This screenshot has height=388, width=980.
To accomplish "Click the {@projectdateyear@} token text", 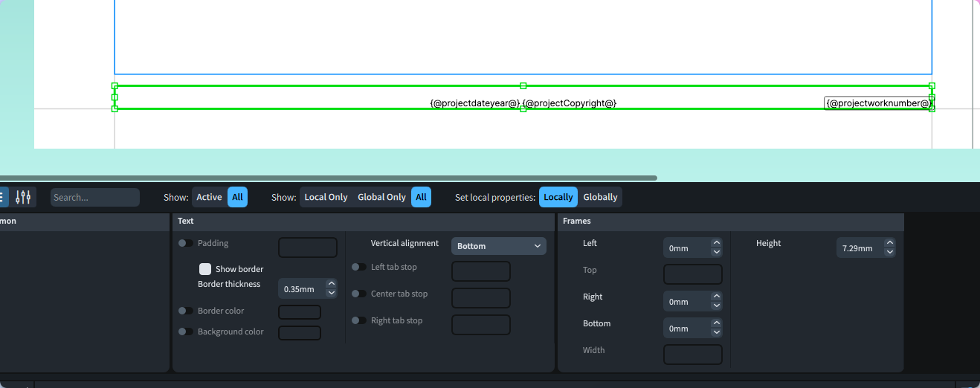I will [475, 103].
